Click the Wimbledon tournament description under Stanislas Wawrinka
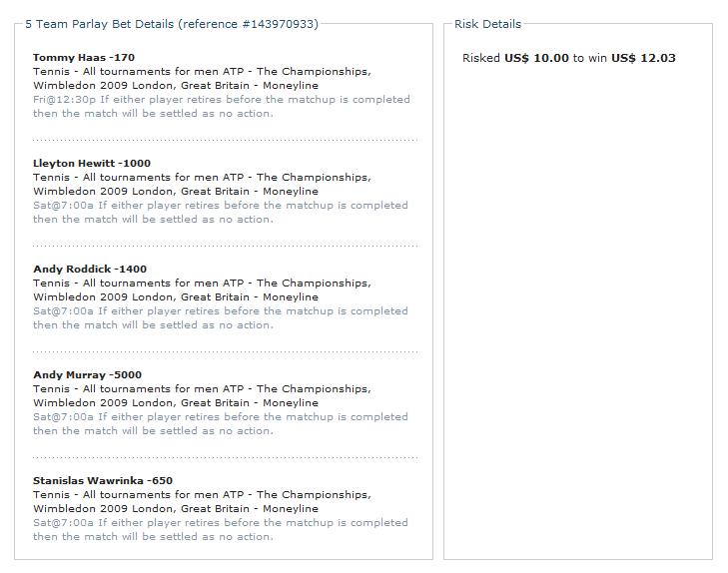Image resolution: width=728 pixels, height=573 pixels. coord(202,502)
